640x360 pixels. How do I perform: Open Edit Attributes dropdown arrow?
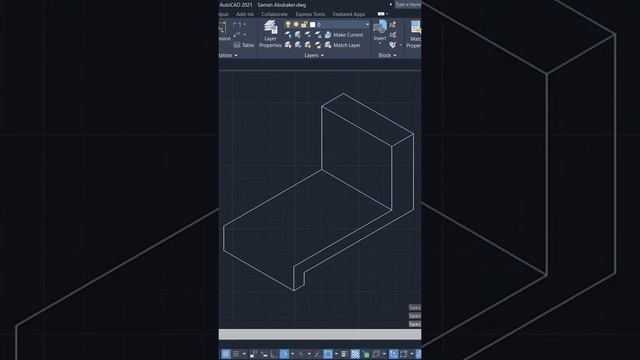click(x=400, y=45)
